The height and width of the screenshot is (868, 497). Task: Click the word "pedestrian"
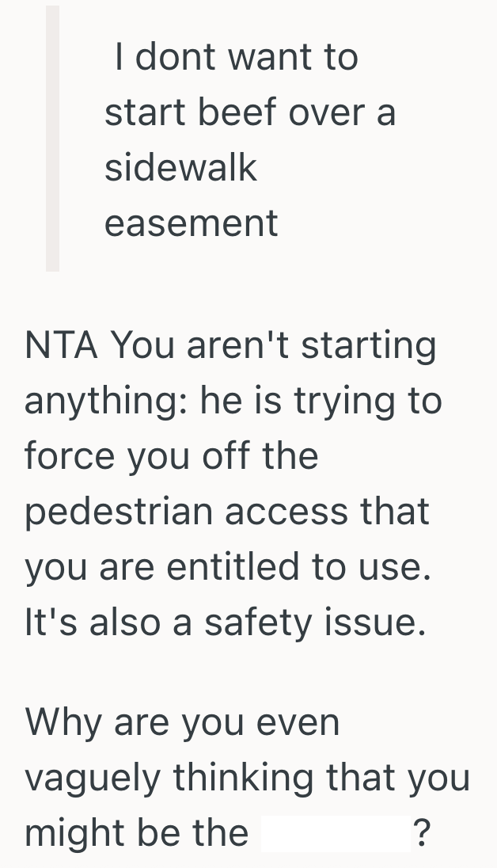[x=119, y=512]
